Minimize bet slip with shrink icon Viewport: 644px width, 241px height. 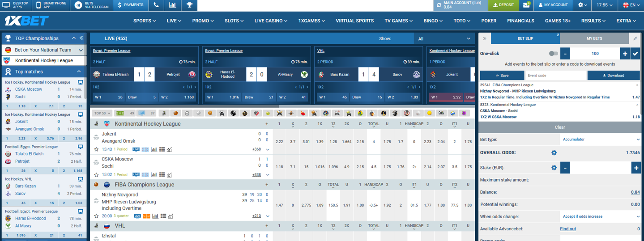(635, 38)
